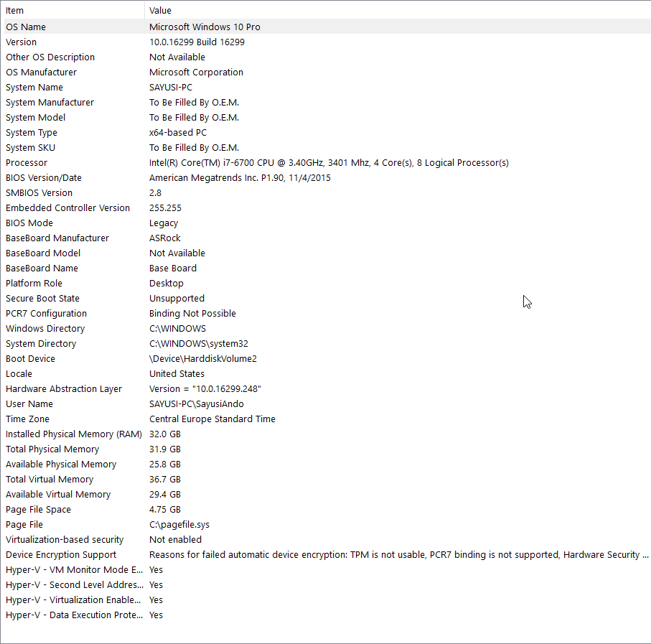This screenshot has width=651, height=644.
Task: Click the American Megatrends Inc. P1.90 value
Action: tap(240, 178)
